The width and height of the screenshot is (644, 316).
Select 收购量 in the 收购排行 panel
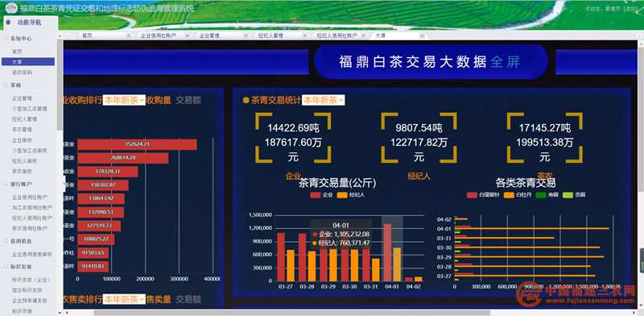pos(159,100)
